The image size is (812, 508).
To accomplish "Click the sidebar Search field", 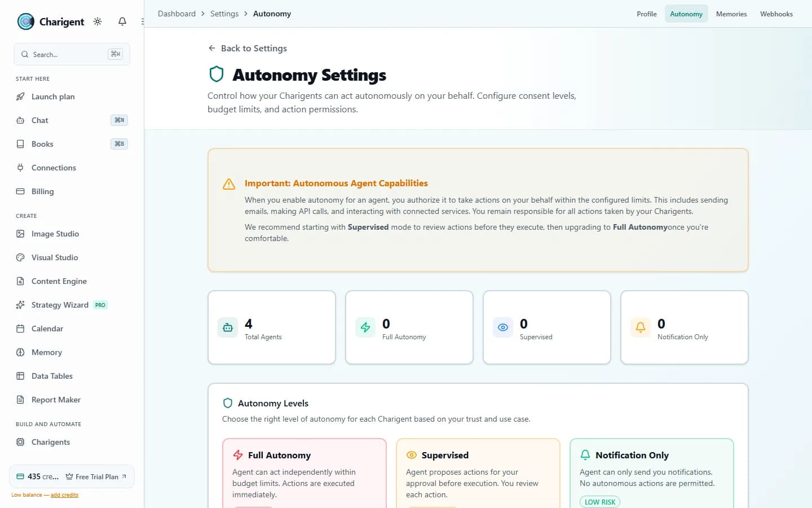I will (x=72, y=54).
